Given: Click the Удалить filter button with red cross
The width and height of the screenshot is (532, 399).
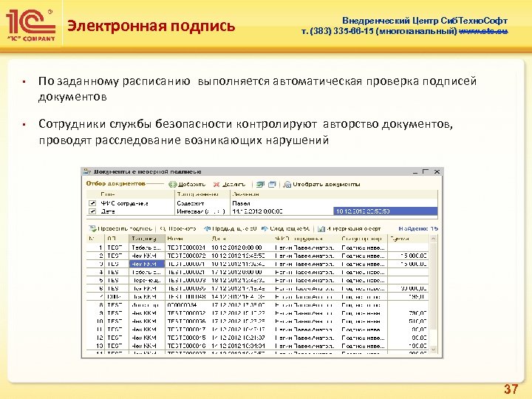Looking at the screenshot, I should [x=229, y=184].
